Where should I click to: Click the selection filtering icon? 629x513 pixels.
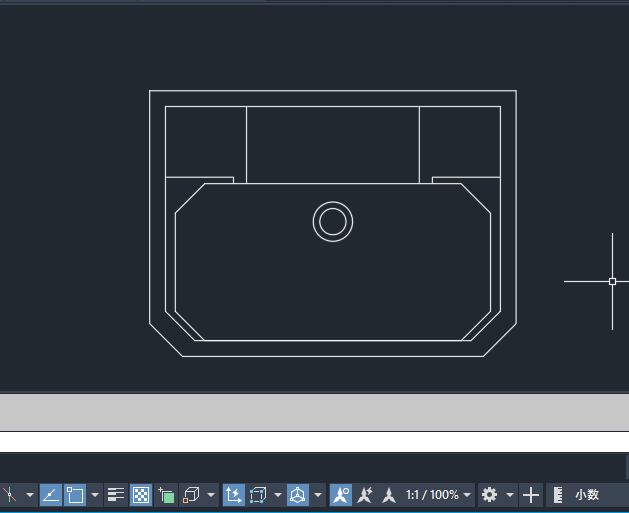[258, 495]
